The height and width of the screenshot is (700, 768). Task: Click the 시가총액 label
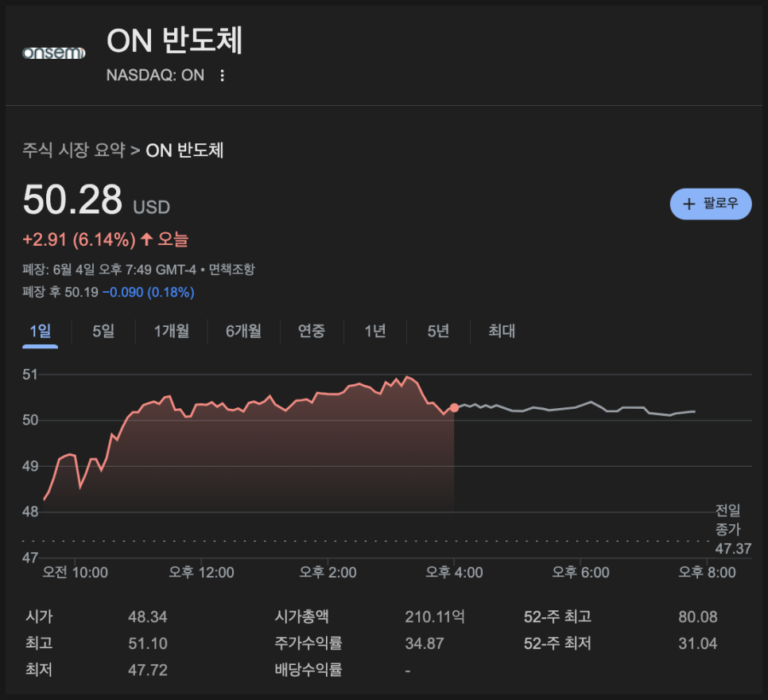pos(302,616)
